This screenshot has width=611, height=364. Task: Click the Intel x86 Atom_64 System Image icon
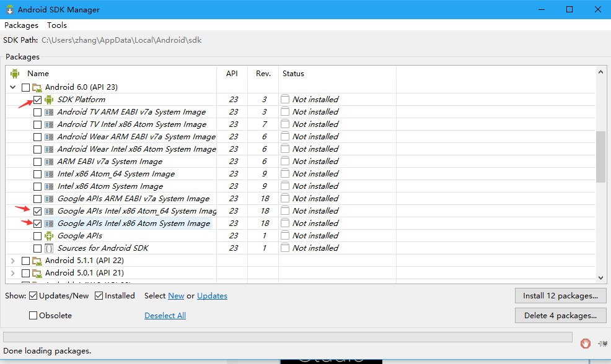49,175
